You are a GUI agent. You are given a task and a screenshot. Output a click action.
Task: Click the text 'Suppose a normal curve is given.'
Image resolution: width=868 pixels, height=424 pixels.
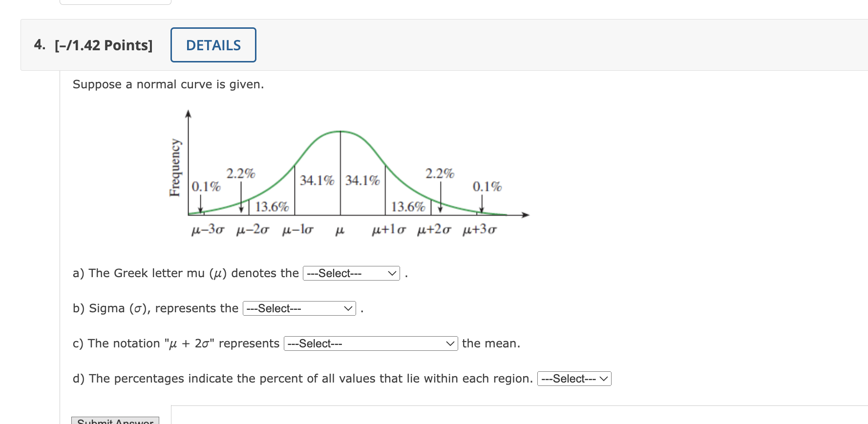click(168, 84)
